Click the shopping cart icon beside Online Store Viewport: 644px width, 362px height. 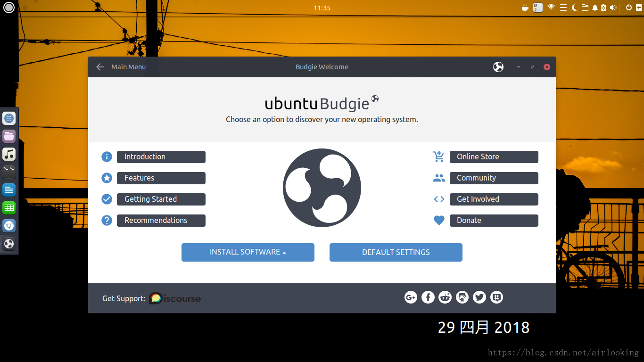(439, 157)
